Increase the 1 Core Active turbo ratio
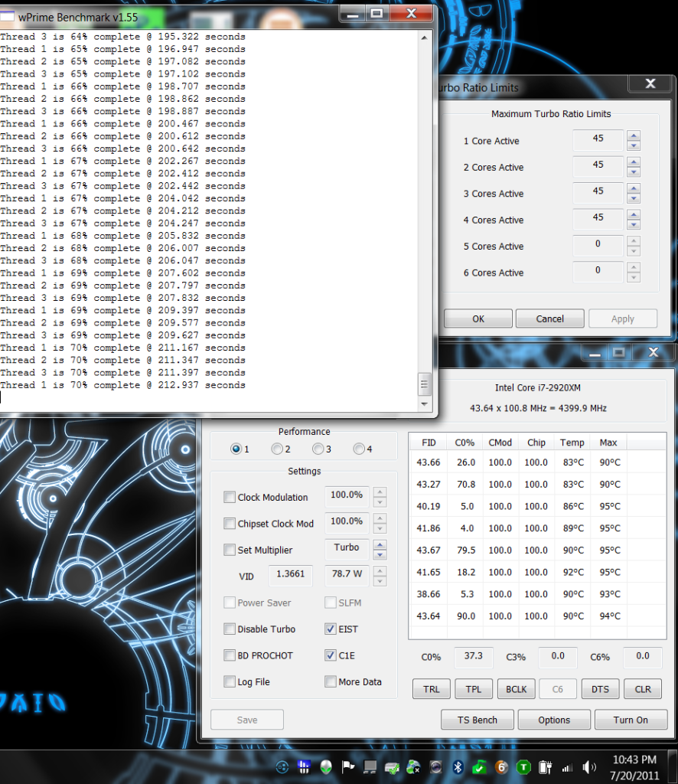This screenshot has width=678, height=784. point(634,136)
